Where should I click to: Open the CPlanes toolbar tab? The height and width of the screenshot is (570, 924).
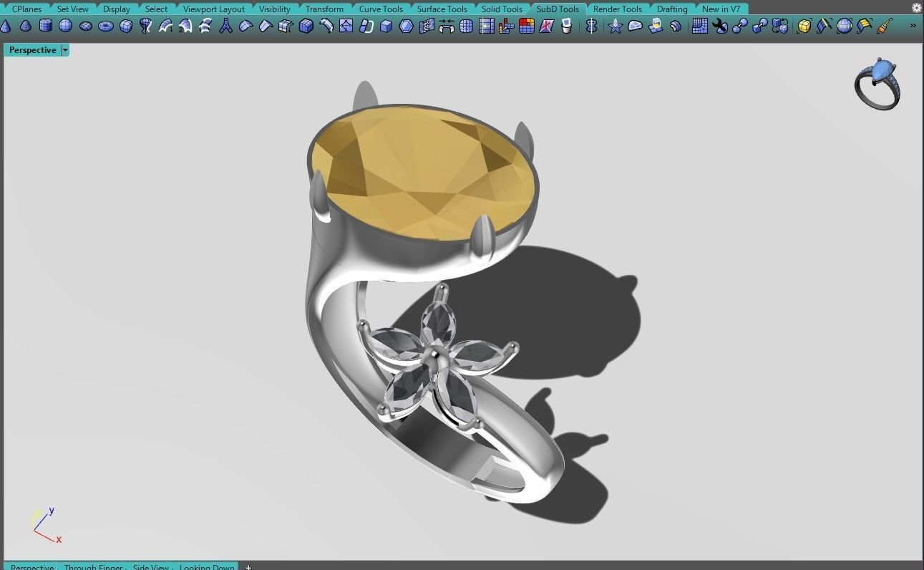pos(26,9)
